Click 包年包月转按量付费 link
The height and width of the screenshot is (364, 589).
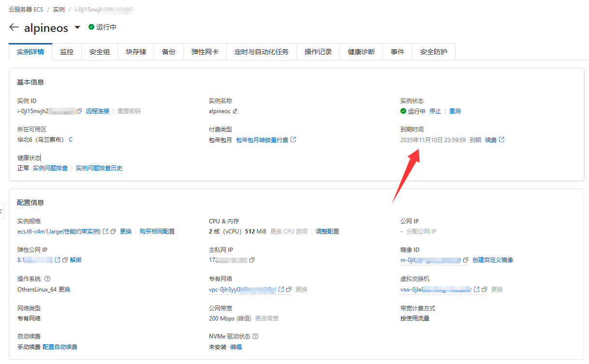(262, 140)
